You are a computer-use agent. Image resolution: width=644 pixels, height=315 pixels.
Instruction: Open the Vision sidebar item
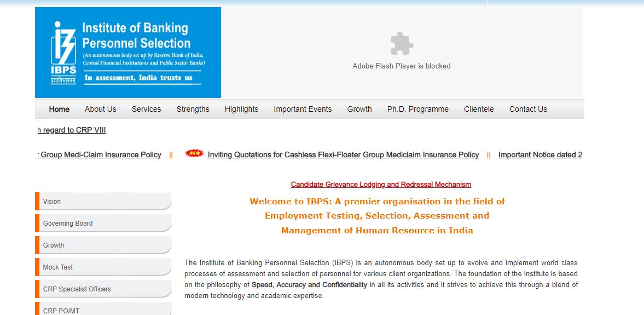[103, 202]
